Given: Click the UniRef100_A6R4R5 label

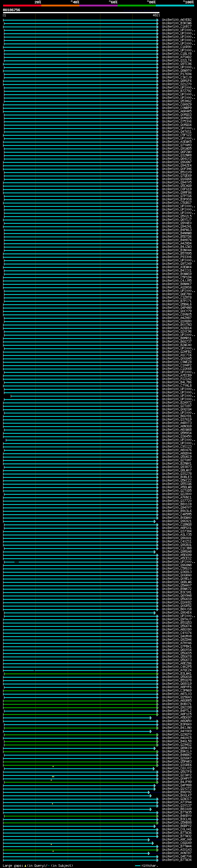Looking at the screenshot, I should (x=177, y=111).
